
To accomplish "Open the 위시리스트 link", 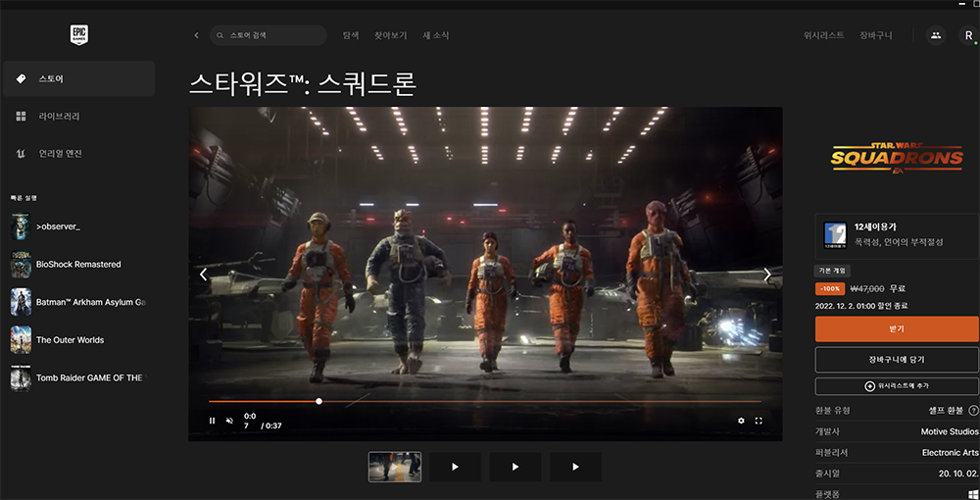I will coord(824,35).
